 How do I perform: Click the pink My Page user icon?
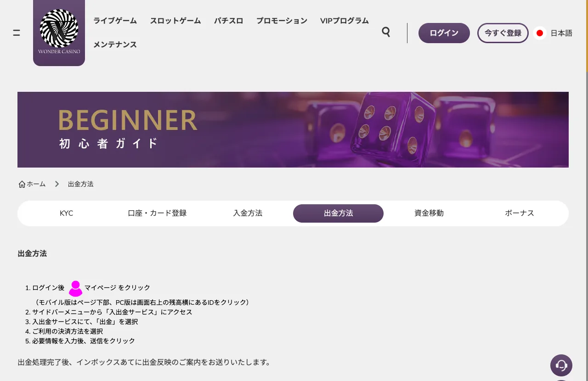pyautogui.click(x=75, y=288)
